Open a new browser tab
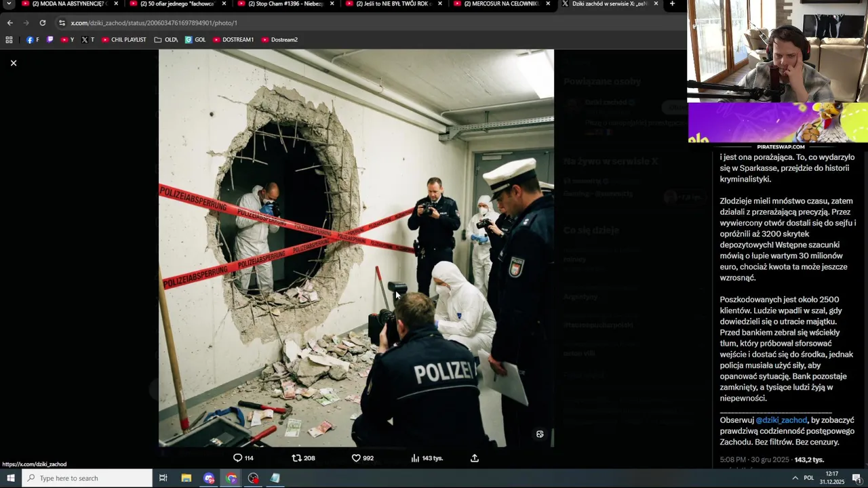Viewport: 868px width, 488px height. tap(672, 3)
